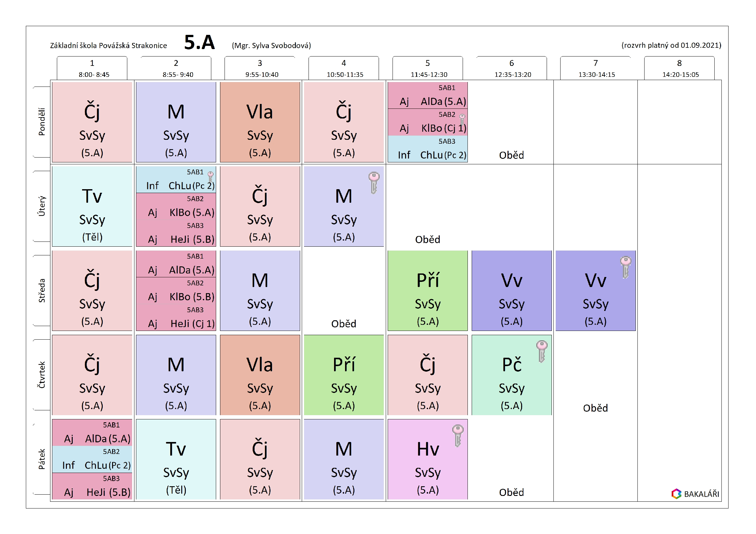This screenshot has height=534, width=756.
Task: Select period 1 header 8:00-8:45
Action: tap(92, 68)
